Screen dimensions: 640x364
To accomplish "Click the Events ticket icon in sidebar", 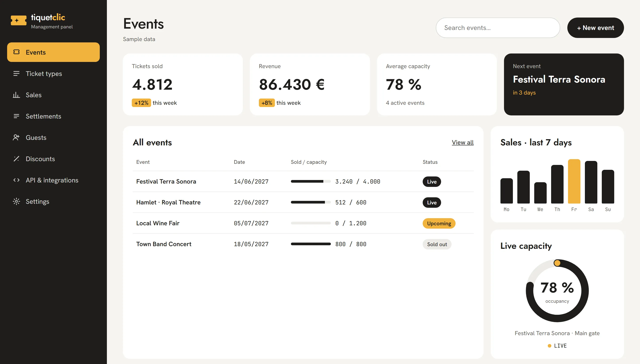I will 16,52.
